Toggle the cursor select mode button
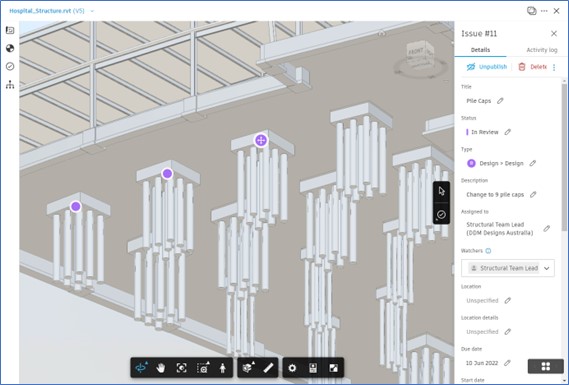Image resolution: width=569 pixels, height=385 pixels. pos(441,191)
